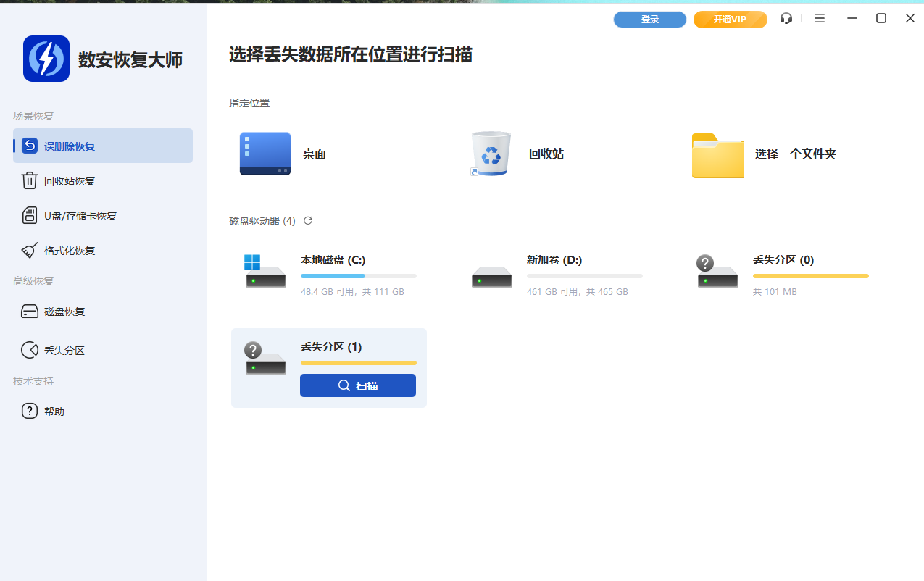Click the 共 101 MB text
924x581 pixels.
pos(775,291)
